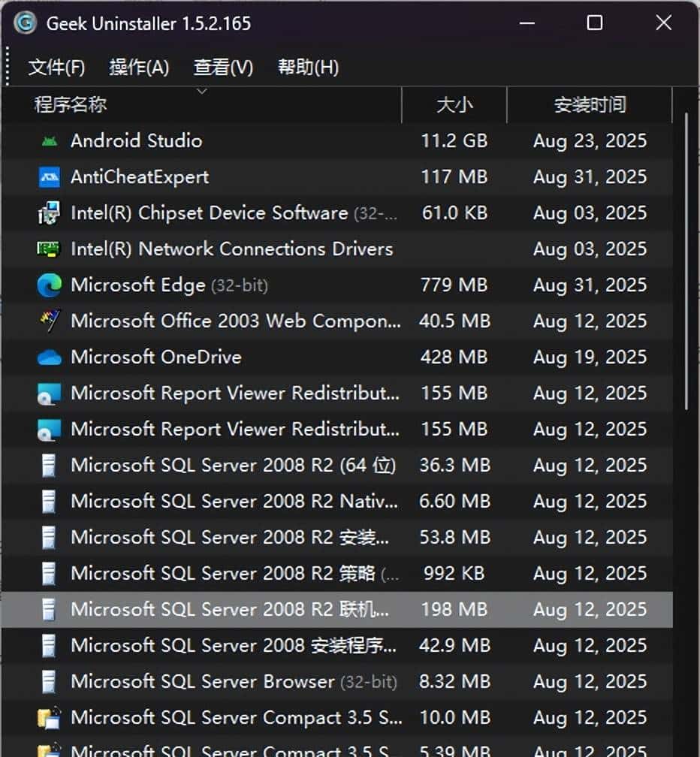Click the Microsoft Office 2003 Web Components icon
This screenshot has width=700, height=757.
(49, 321)
